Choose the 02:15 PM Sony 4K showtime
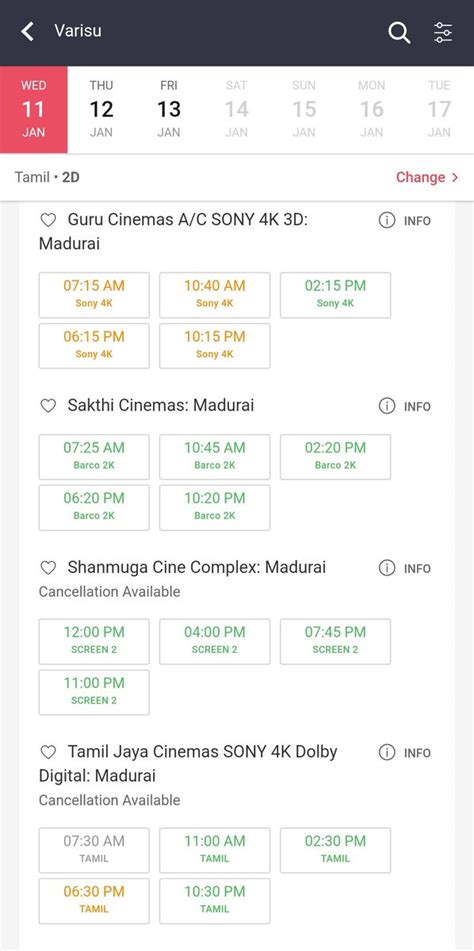 pyautogui.click(x=335, y=295)
